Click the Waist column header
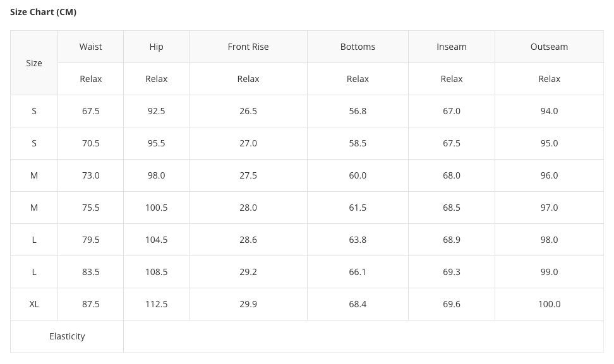Viewport: 614px width, 364px height. 90,47
